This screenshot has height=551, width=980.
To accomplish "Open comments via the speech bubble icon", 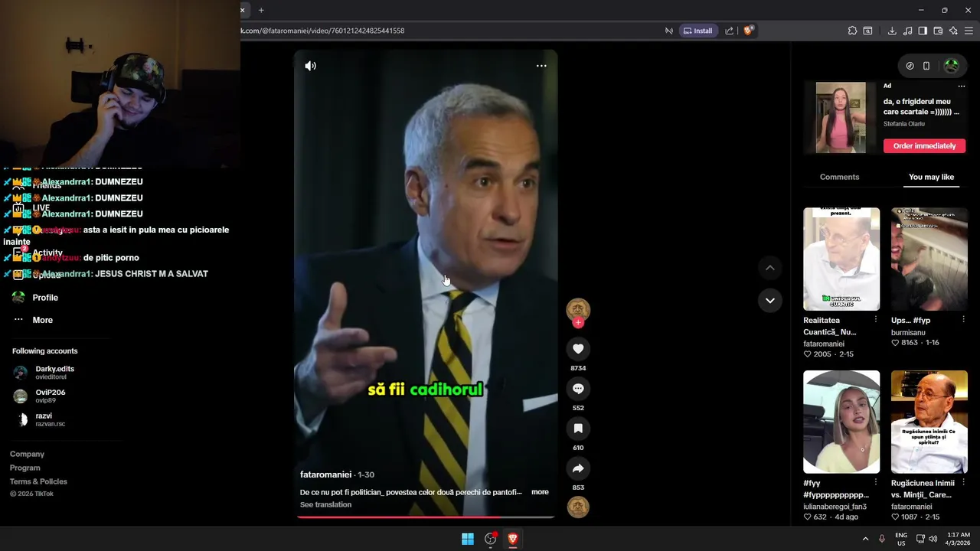I will [x=578, y=389].
